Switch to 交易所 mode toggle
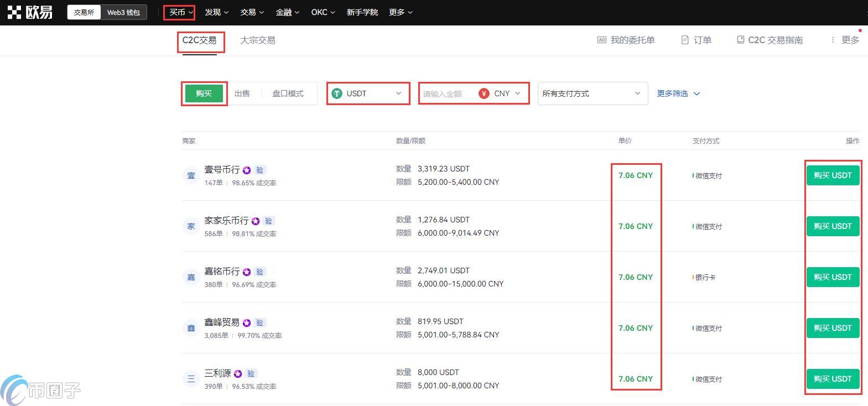868x406 pixels. [84, 12]
